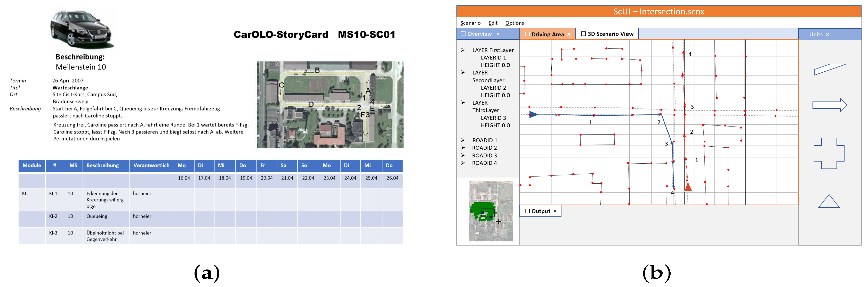Screen dimensions: 868x287
Task: Expand the ROADID 4 tree node
Action: (x=463, y=163)
